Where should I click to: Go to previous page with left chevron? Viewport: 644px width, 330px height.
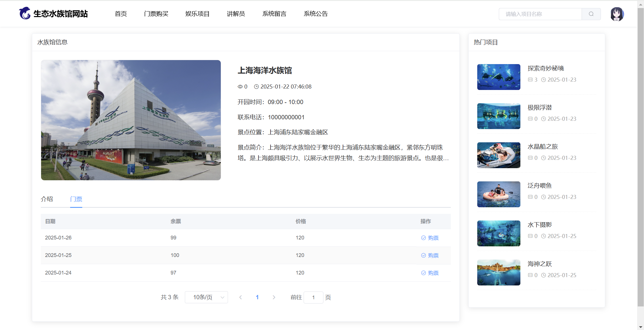point(241,297)
